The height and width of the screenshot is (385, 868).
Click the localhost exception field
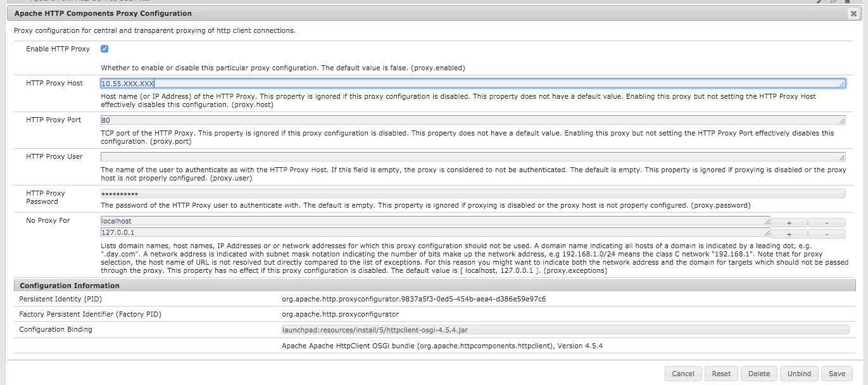tap(435, 221)
